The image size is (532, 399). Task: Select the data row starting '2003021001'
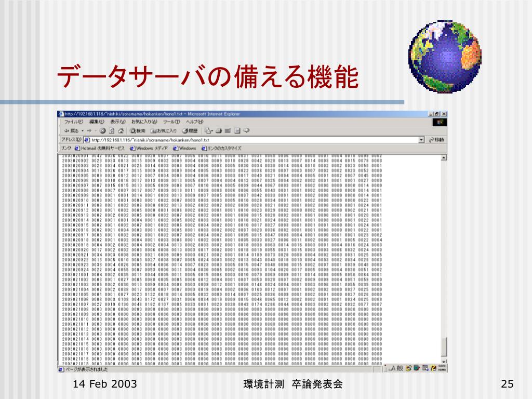tap(222, 274)
